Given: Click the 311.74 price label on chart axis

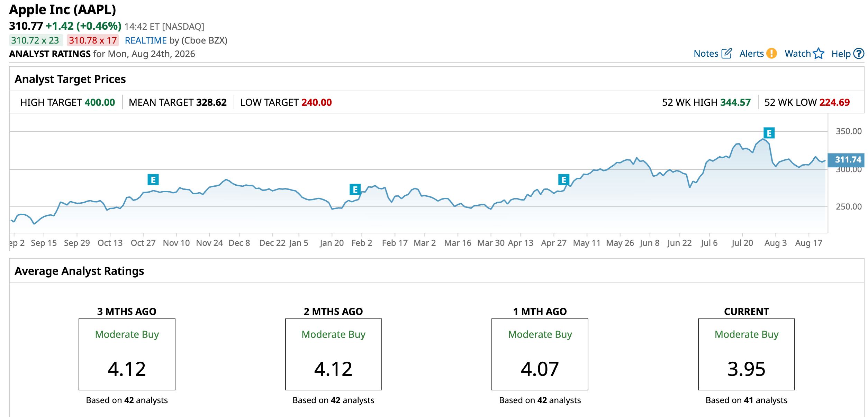Looking at the screenshot, I should 846,160.
